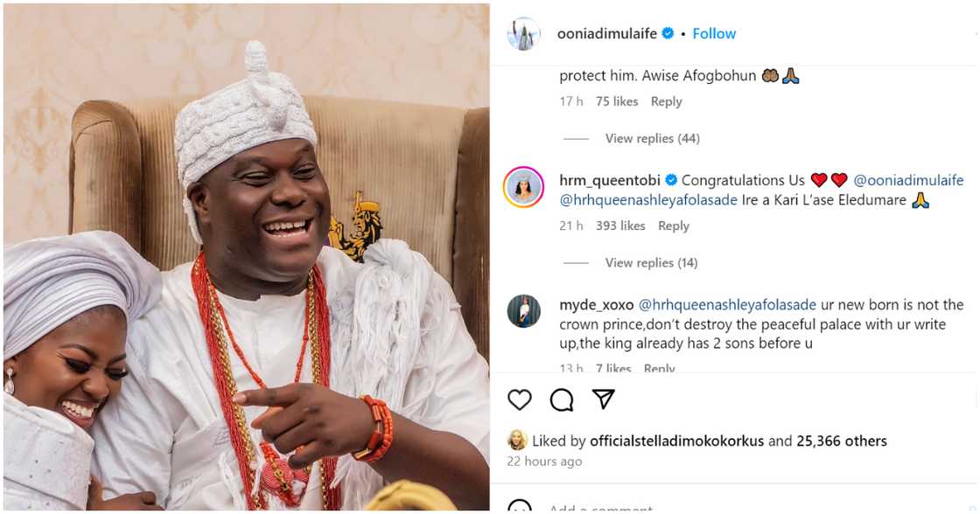Open comments with the speech bubble icon
This screenshot has width=980, height=514.
(x=562, y=399)
